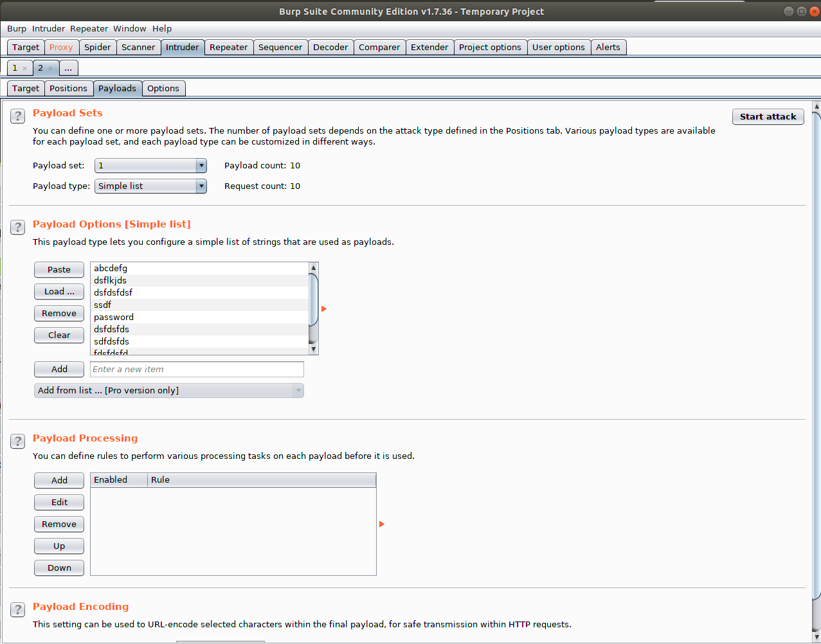Open Payload Encoding help icon
Viewport: 821px width, 644px height.
pyautogui.click(x=17, y=609)
